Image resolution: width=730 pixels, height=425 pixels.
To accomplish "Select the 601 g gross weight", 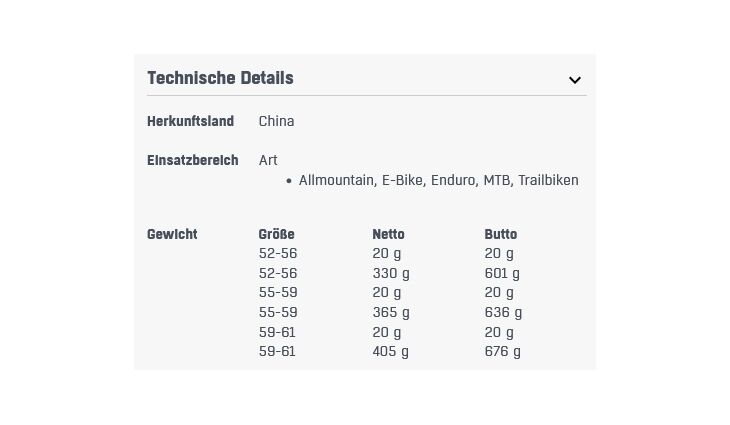I will click(502, 273).
